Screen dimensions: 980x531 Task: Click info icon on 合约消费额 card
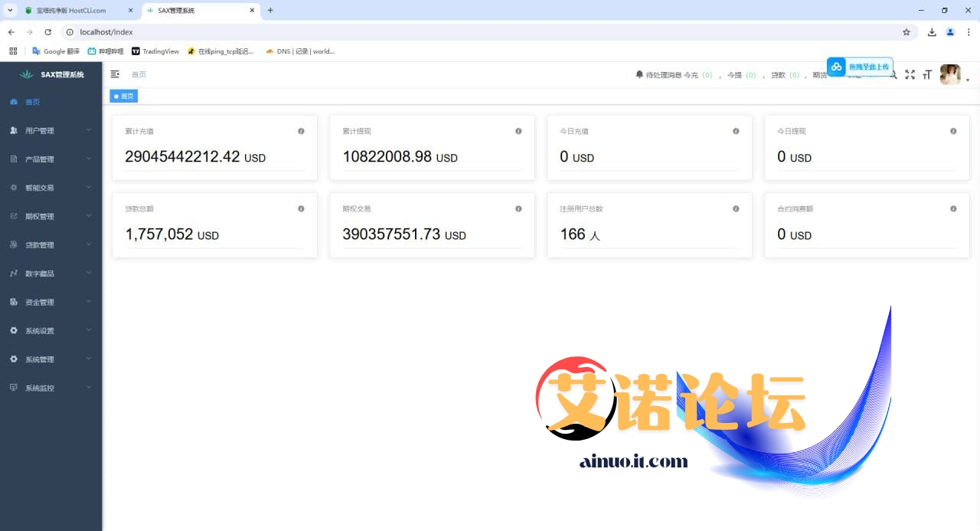pos(953,208)
